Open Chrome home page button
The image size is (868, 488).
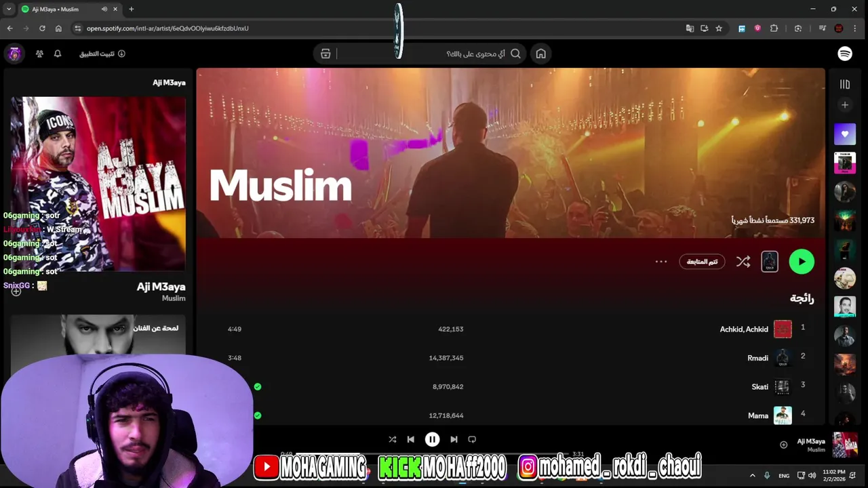pos(58,28)
